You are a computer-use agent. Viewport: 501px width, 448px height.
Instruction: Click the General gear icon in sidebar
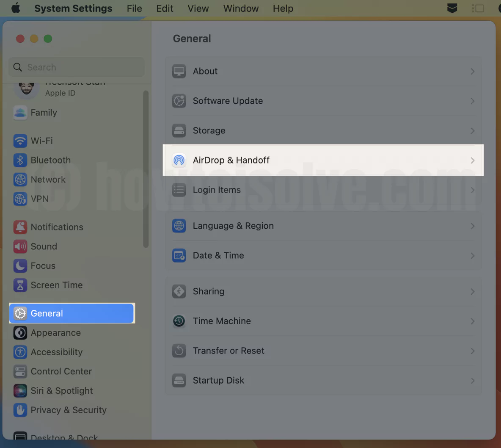pos(20,313)
